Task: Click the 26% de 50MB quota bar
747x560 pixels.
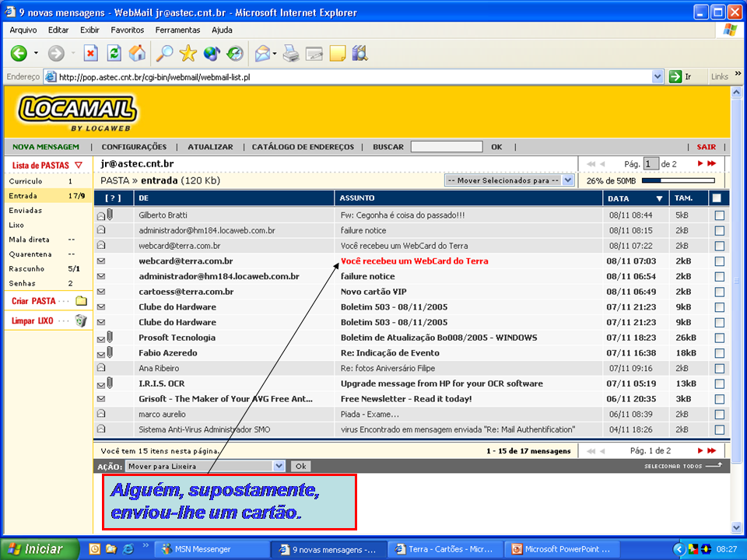Action: [679, 180]
